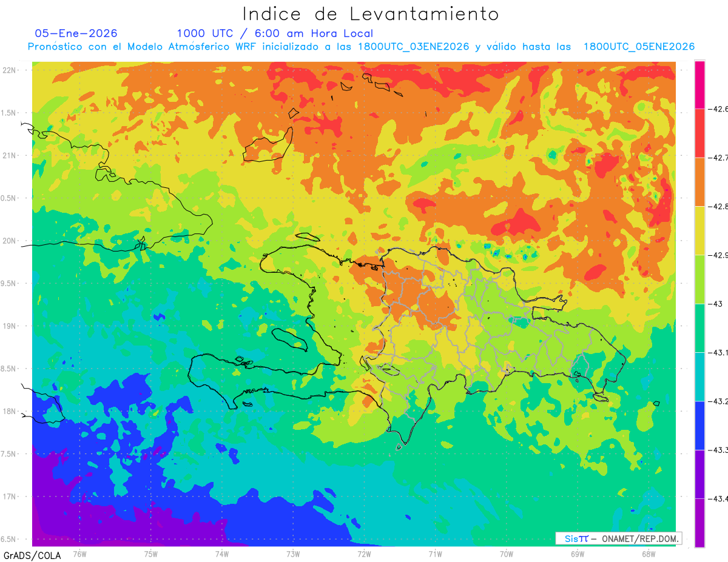728x562 pixels.
Task: Select the date text '05-Ene-2026'
Action: pyautogui.click(x=76, y=33)
